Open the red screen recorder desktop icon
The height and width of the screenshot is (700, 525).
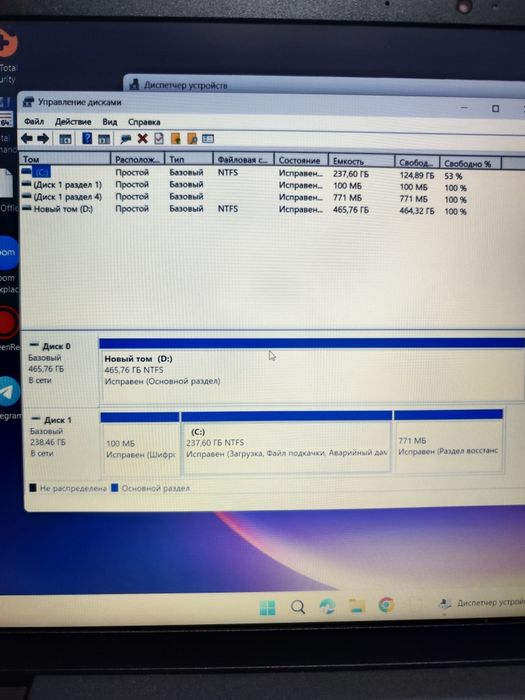(8, 322)
